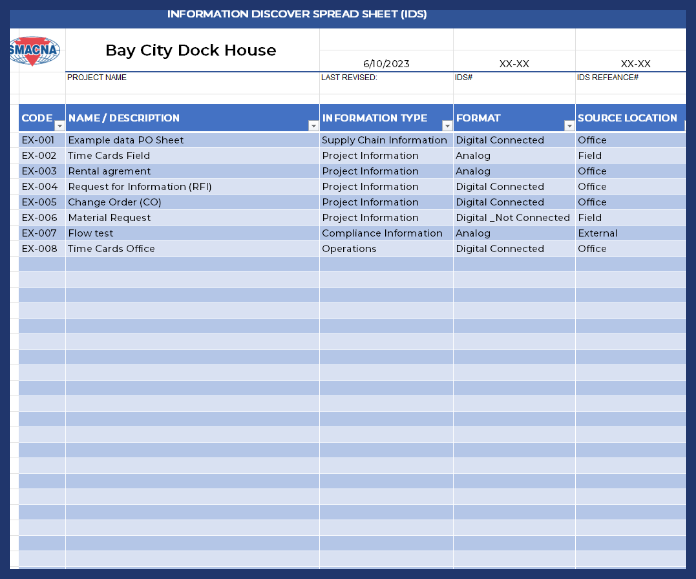
Task: Select the Flow test cell
Action: pos(192,234)
